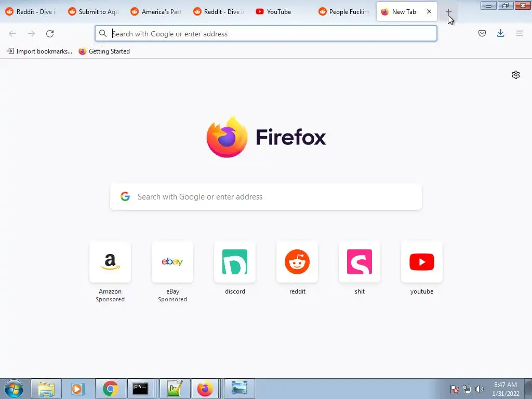Switch to the People tab

click(x=344, y=12)
